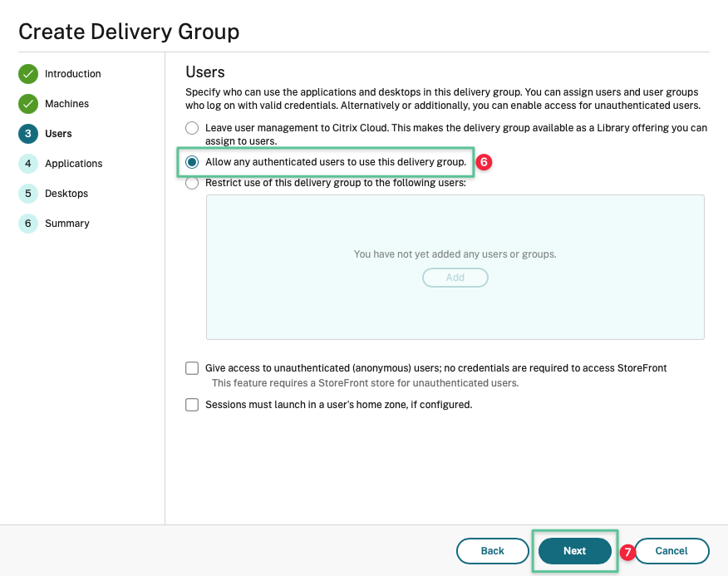728x576 pixels.
Task: Jump to the Applications step label
Action: (74, 164)
